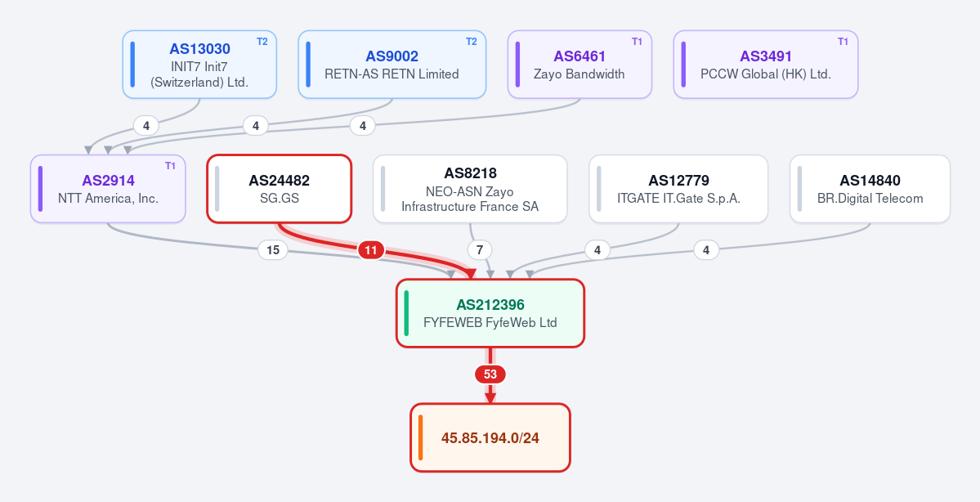Click the AS12779 ITGATE node

click(678, 189)
